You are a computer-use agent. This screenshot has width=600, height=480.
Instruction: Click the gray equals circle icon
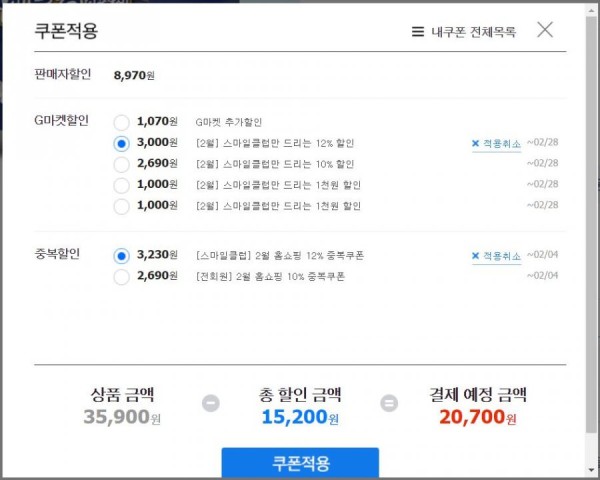[x=389, y=403]
